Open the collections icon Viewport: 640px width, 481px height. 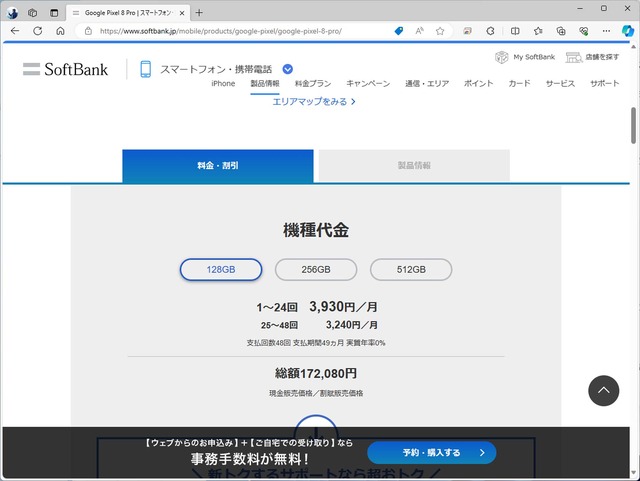coord(561,31)
